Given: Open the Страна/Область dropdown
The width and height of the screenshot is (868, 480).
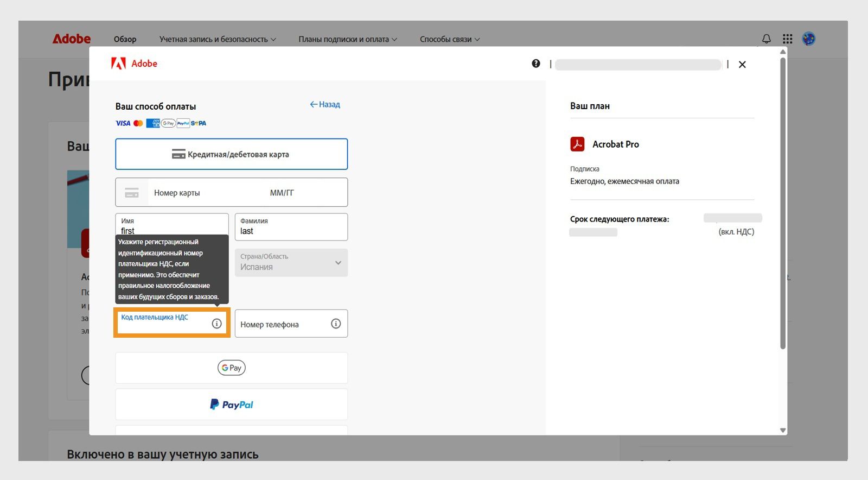Looking at the screenshot, I should pos(291,263).
